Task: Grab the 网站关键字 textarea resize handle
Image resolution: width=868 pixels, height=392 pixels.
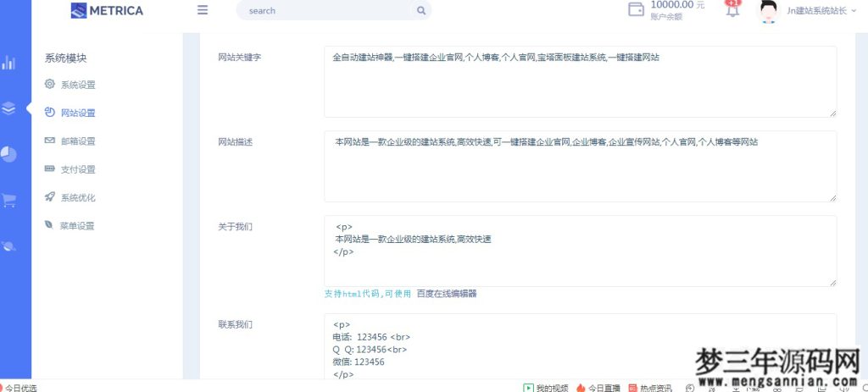Action: coord(832,113)
